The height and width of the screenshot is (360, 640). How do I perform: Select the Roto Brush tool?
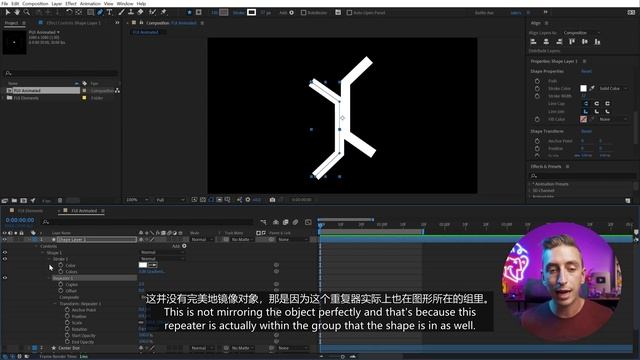153,13
